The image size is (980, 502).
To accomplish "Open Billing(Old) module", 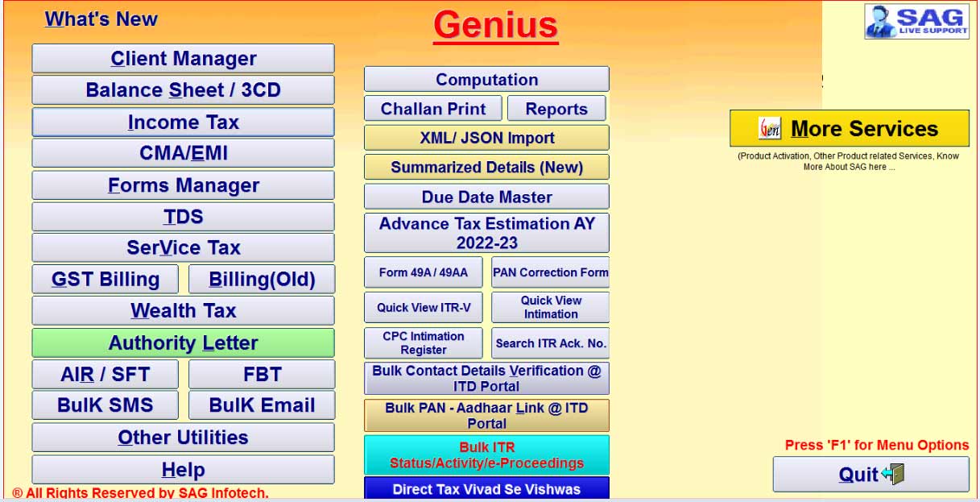I will point(261,280).
